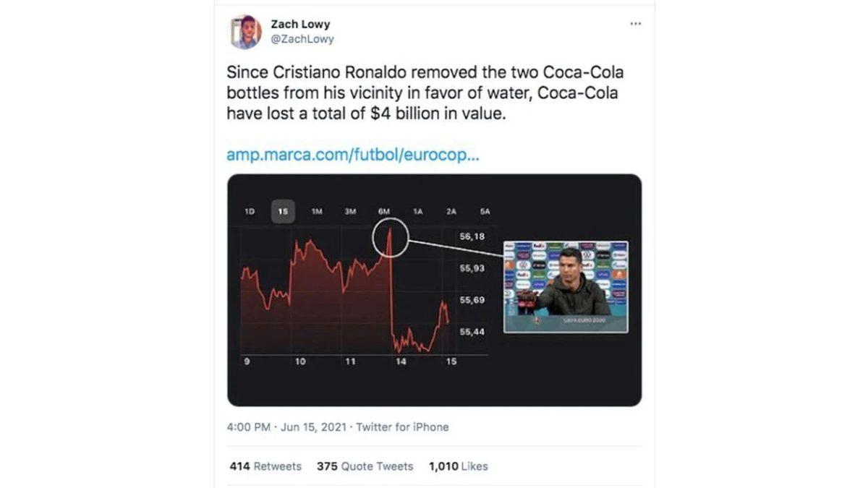Click the @ZachLowy handle

[x=299, y=39]
